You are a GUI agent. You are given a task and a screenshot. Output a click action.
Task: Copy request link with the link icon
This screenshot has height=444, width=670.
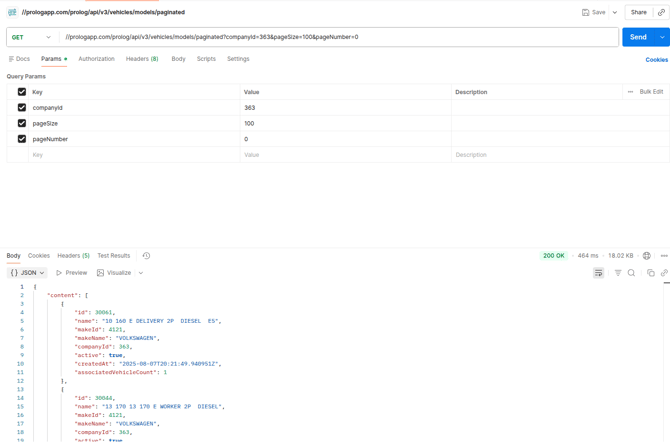pos(661,12)
